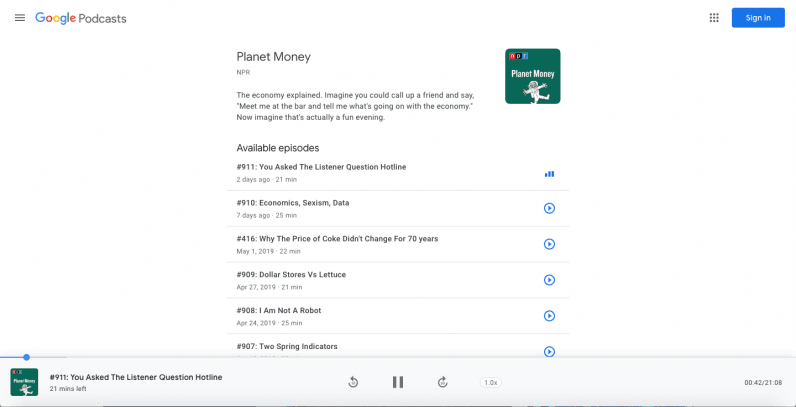The height and width of the screenshot is (407, 796).
Task: Click the Planet Money thumbnail in player bar
Action: (24, 382)
